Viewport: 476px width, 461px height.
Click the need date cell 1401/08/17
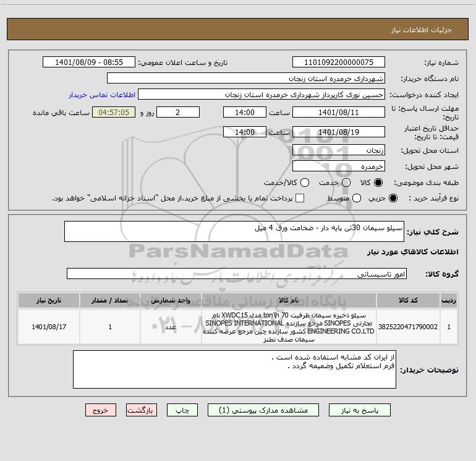tap(49, 327)
